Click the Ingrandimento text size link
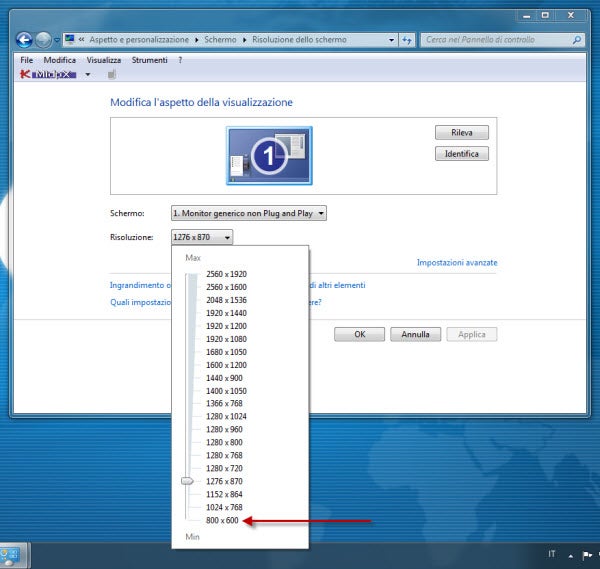The height and width of the screenshot is (569, 600). 140,285
